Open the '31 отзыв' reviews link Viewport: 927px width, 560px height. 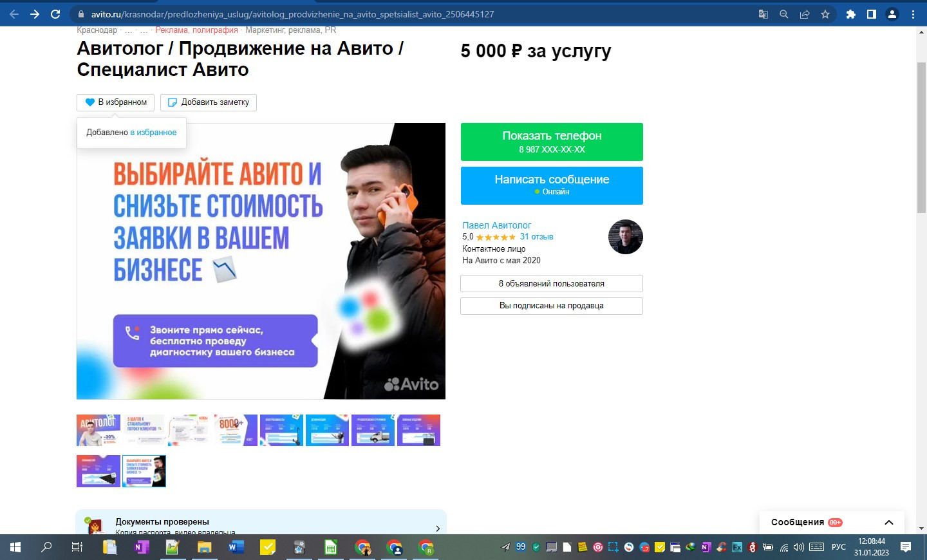point(537,237)
